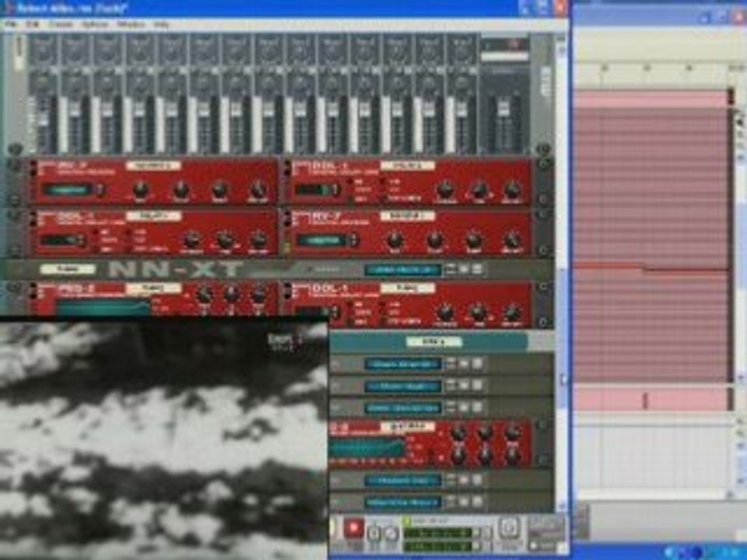
Task: Click the browse icon on the second folded sampler row
Action: click(464, 386)
